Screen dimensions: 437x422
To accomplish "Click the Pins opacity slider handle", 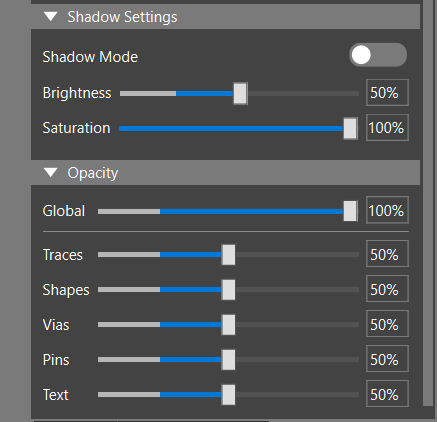I will tap(228, 360).
